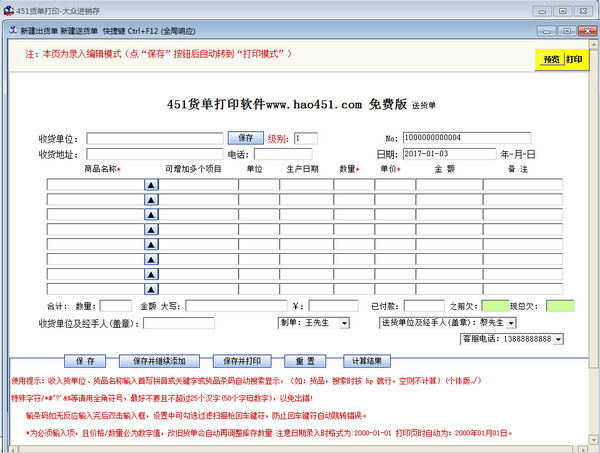Click the ▲ button in third product row
The height and width of the screenshot is (453, 600).
point(152,215)
